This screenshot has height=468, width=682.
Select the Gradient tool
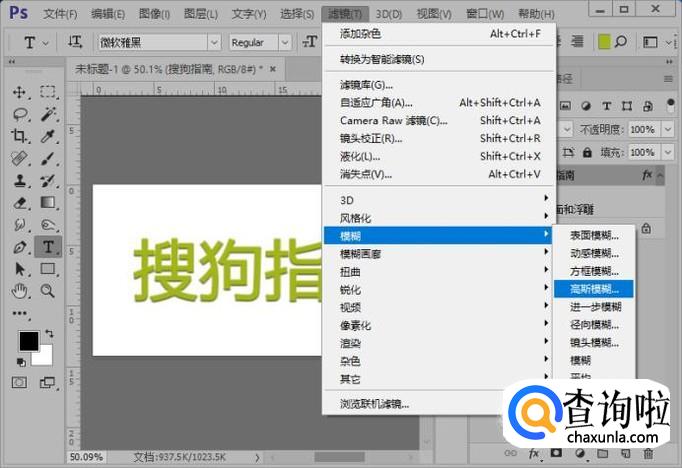pyautogui.click(x=48, y=203)
